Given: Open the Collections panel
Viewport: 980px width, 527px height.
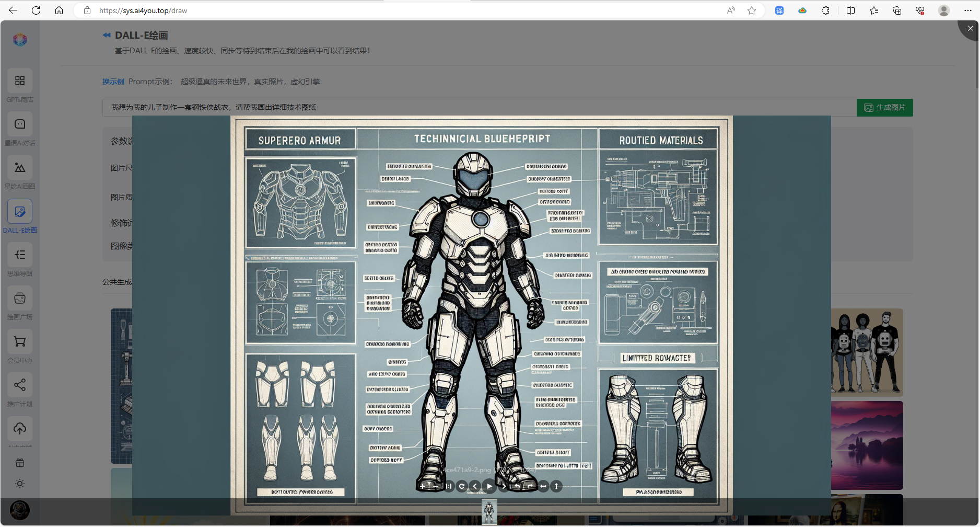Looking at the screenshot, I should (897, 10).
